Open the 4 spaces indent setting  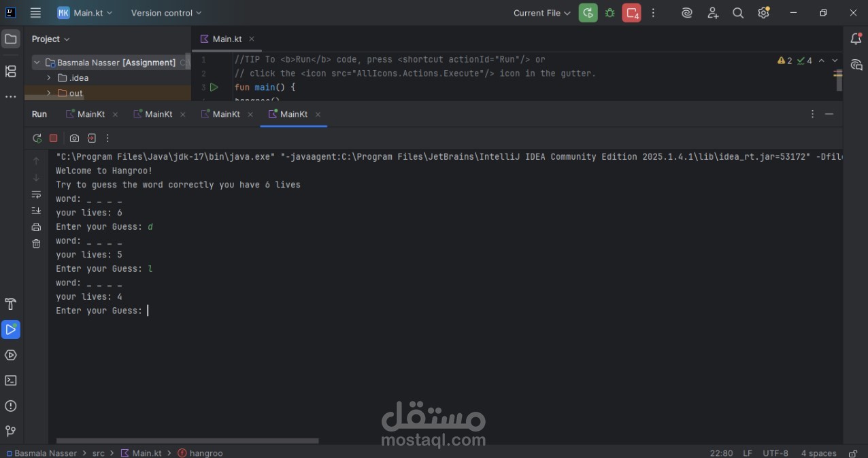point(818,453)
